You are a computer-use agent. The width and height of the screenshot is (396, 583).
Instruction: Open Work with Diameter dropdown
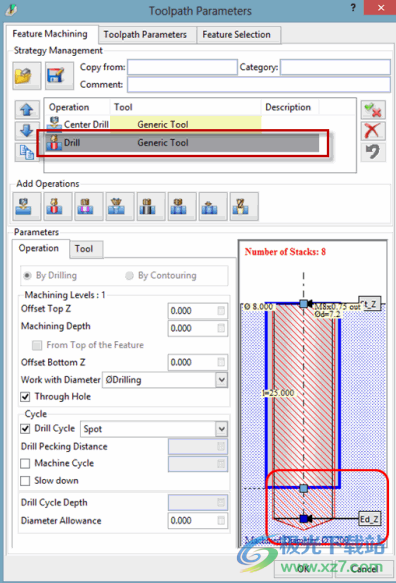[x=222, y=380]
